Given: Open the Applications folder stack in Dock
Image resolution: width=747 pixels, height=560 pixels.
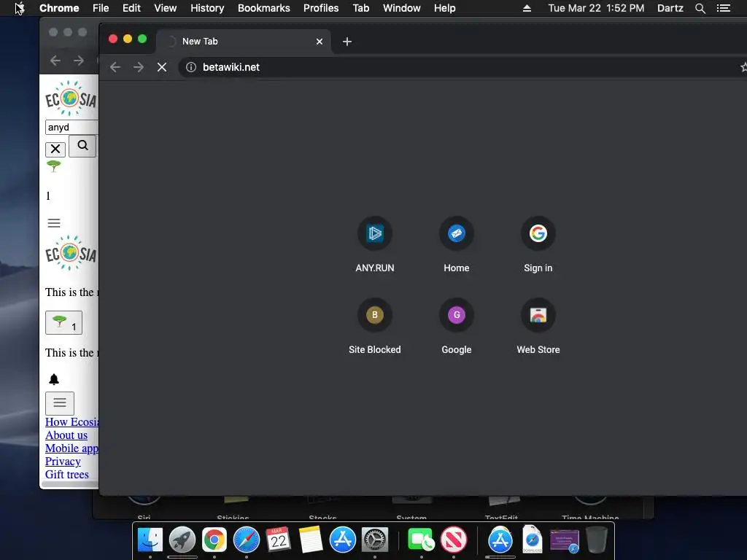Looking at the screenshot, I should [x=500, y=540].
